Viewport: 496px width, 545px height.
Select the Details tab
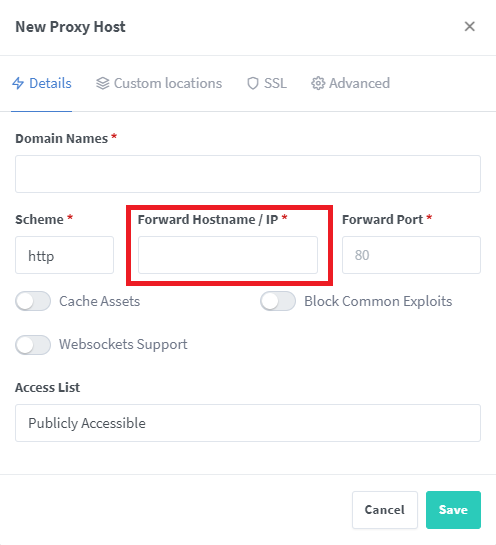(x=42, y=83)
